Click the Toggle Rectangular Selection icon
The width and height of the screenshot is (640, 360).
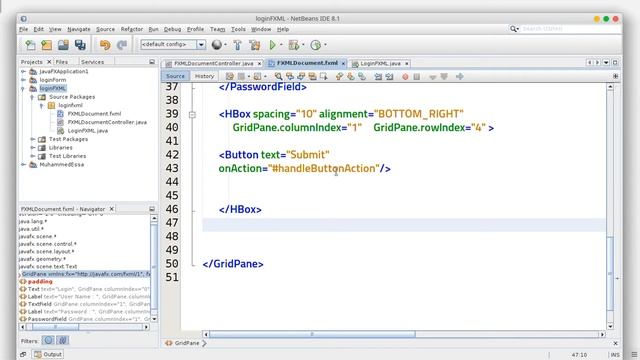(324, 76)
